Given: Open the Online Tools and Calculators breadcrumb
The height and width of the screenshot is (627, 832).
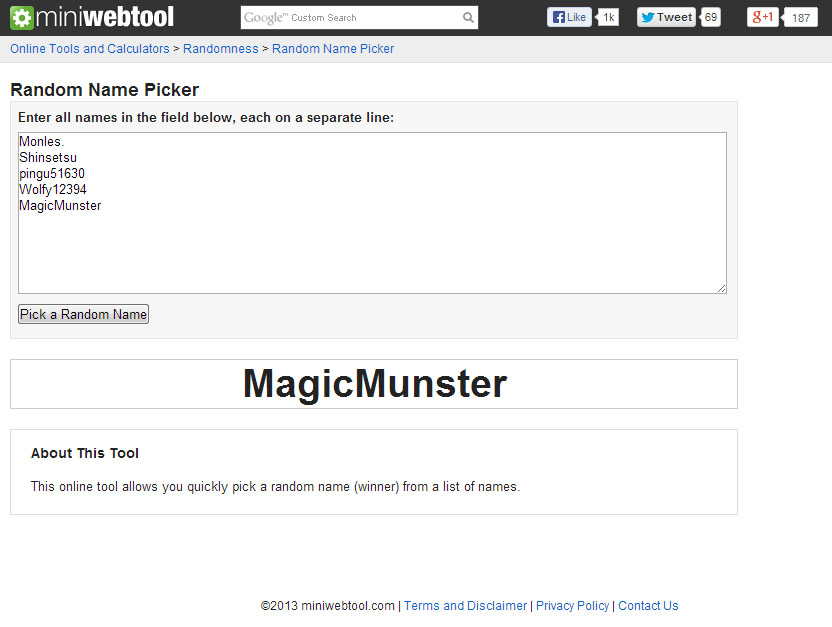Looking at the screenshot, I should click(90, 49).
